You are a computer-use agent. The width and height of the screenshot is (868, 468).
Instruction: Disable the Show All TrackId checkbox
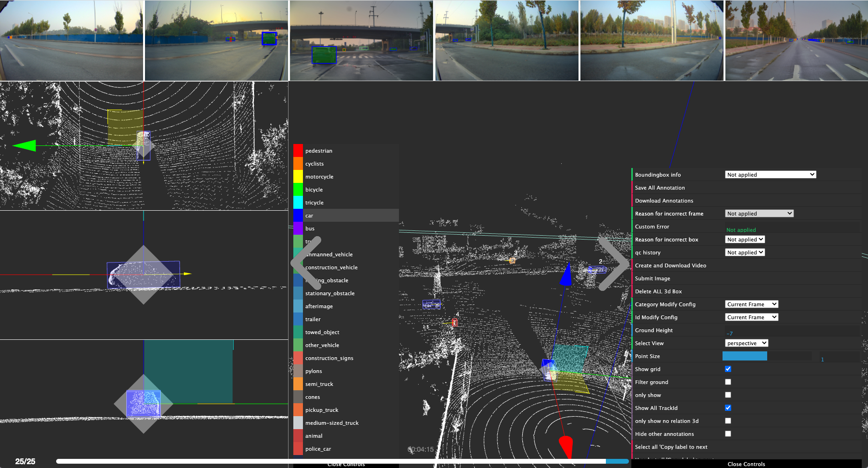pyautogui.click(x=728, y=408)
